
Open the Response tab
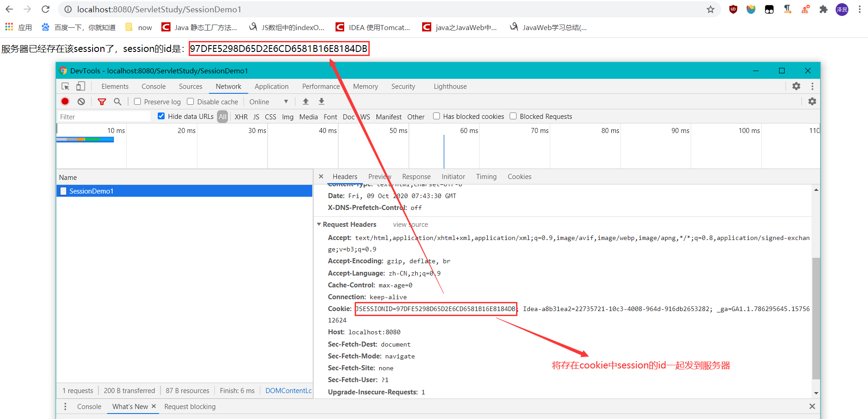click(416, 177)
